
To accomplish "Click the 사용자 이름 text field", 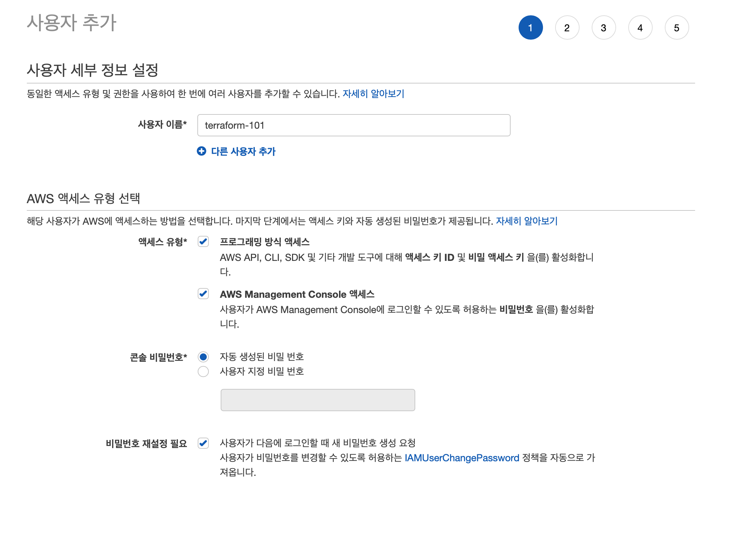I will pos(353,125).
